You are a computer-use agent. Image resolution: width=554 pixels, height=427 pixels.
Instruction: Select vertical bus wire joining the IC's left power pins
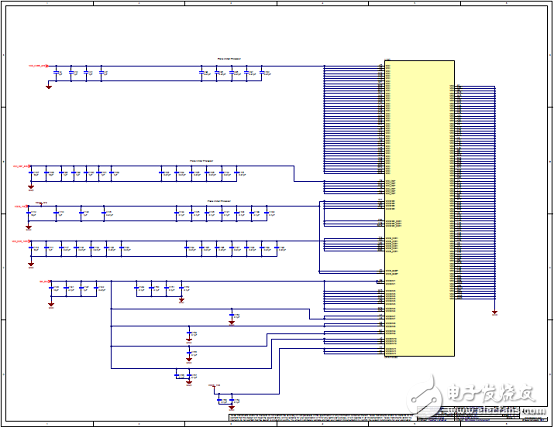click(x=324, y=119)
